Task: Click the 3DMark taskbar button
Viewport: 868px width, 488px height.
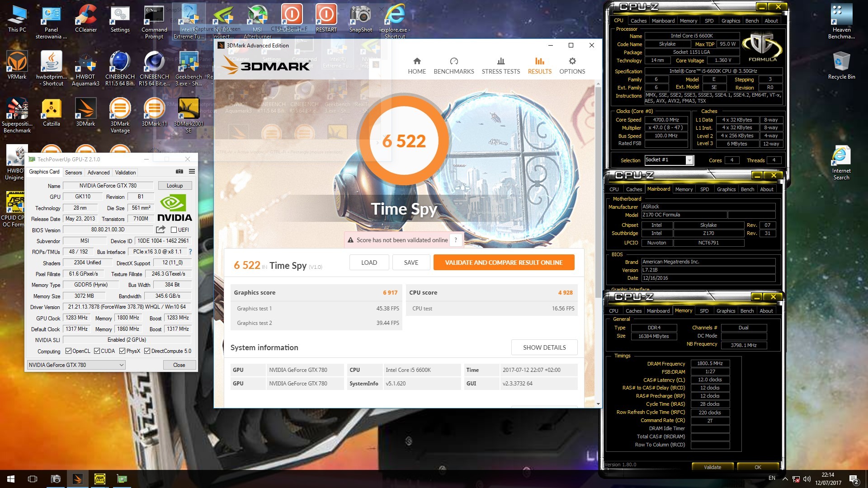Action: pyautogui.click(x=77, y=479)
